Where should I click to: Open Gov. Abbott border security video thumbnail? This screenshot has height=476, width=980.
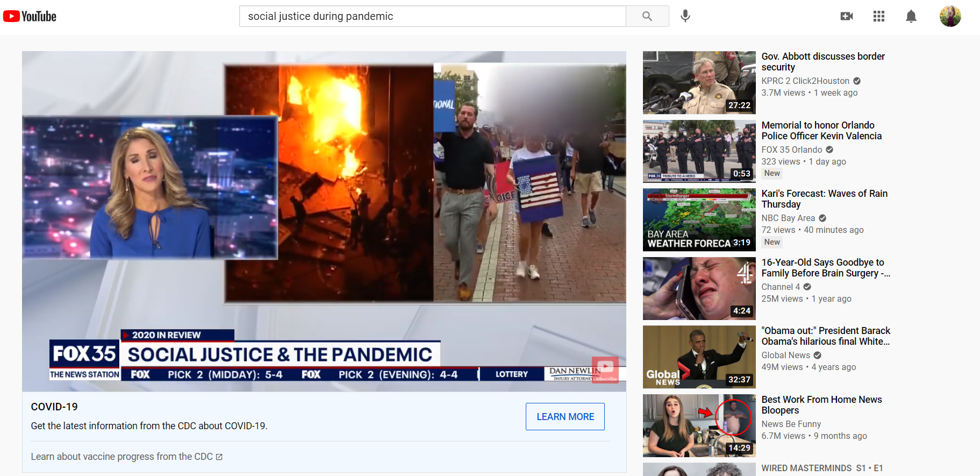(699, 82)
